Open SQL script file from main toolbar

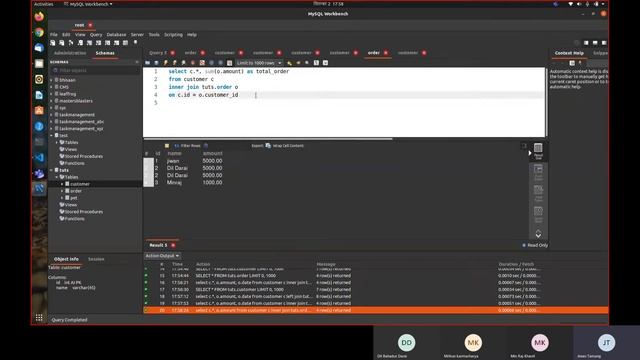[x=62, y=43]
